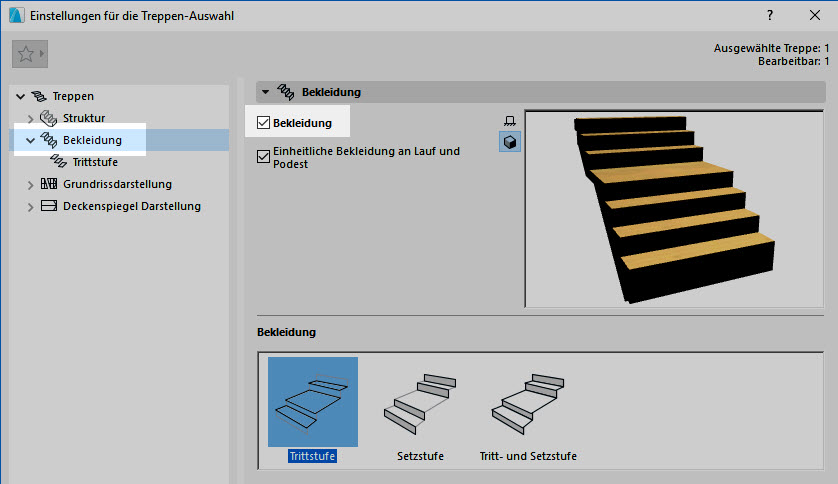Switch preview to 3D cube view

tap(510, 142)
